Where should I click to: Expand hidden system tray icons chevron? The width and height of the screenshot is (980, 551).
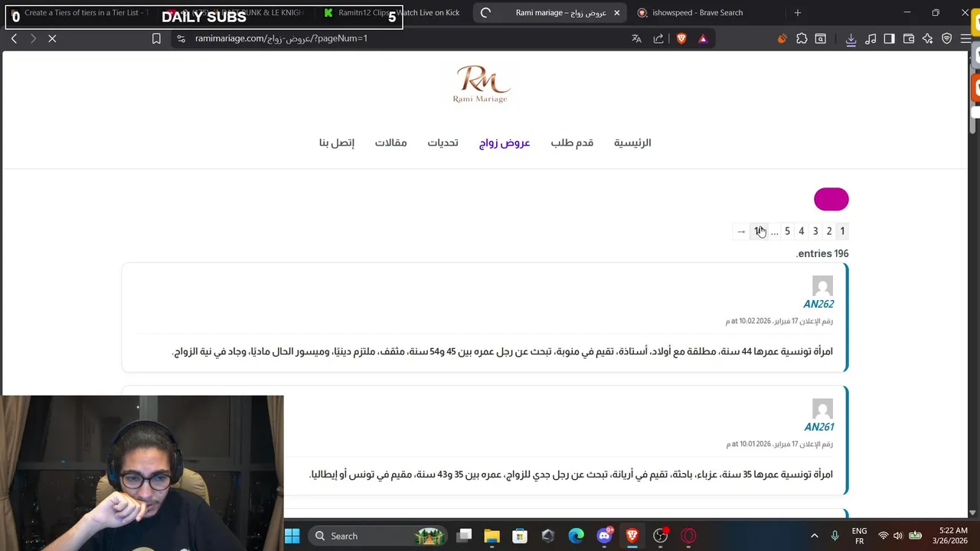point(814,536)
